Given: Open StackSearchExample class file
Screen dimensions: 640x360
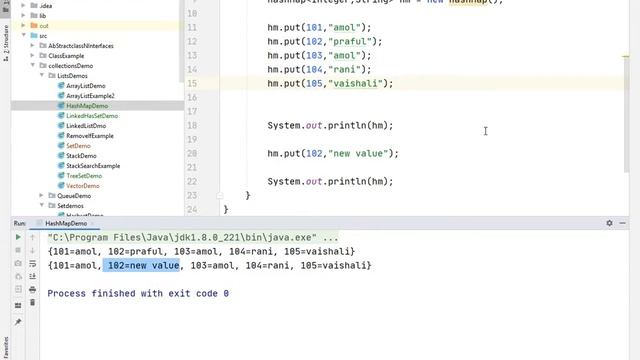Looking at the screenshot, I should pos(93,166).
